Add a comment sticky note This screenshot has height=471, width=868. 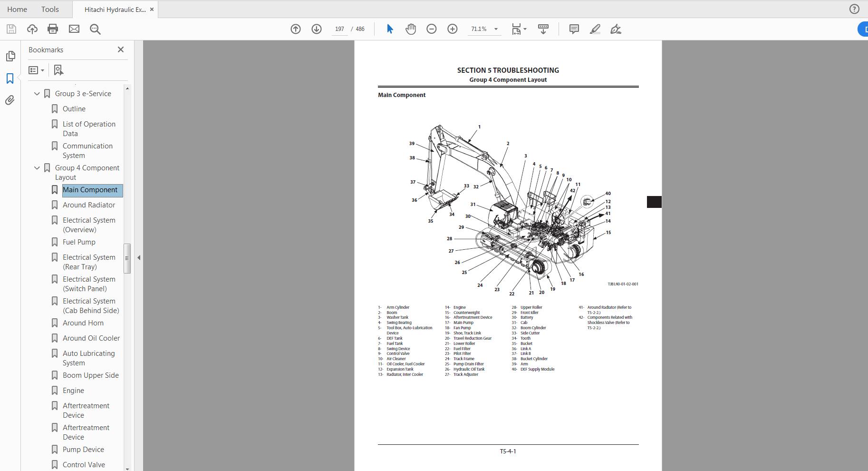pos(574,29)
